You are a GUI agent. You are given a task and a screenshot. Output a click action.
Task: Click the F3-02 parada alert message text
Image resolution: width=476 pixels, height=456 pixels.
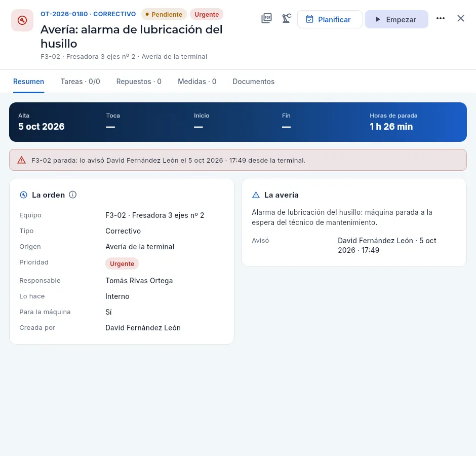tap(169, 161)
